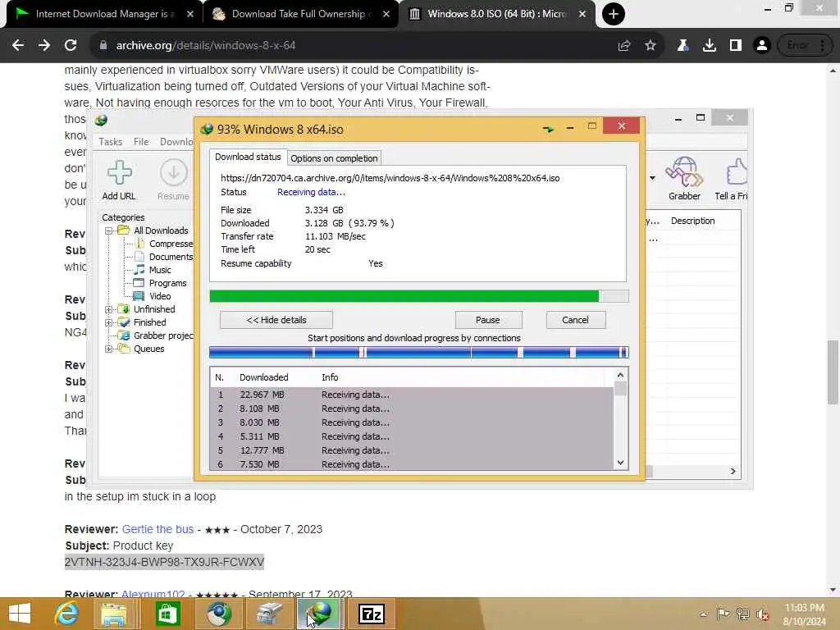Click the archive.org address bar URL
This screenshot has height=630, width=840.
pos(205,46)
